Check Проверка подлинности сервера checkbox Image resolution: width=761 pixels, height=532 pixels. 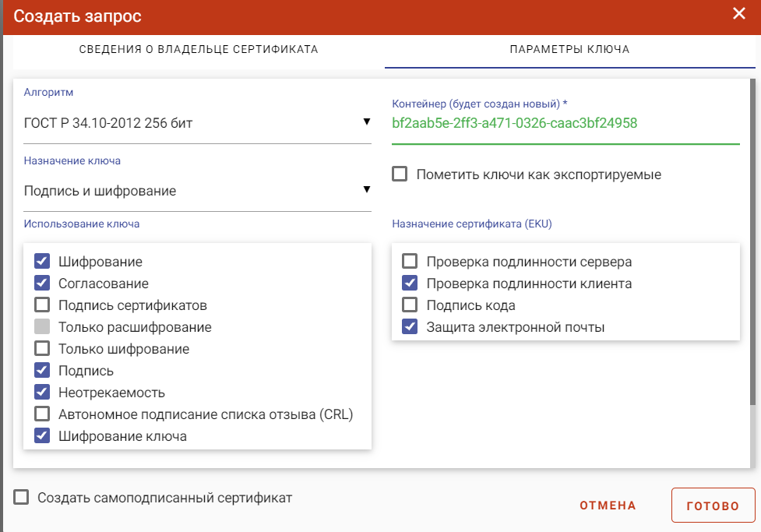(410, 261)
